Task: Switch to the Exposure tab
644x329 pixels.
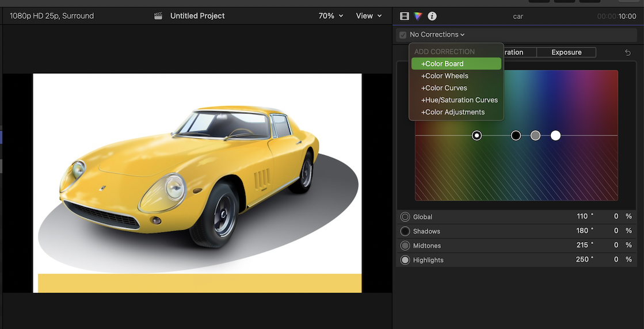Action: [x=566, y=52]
